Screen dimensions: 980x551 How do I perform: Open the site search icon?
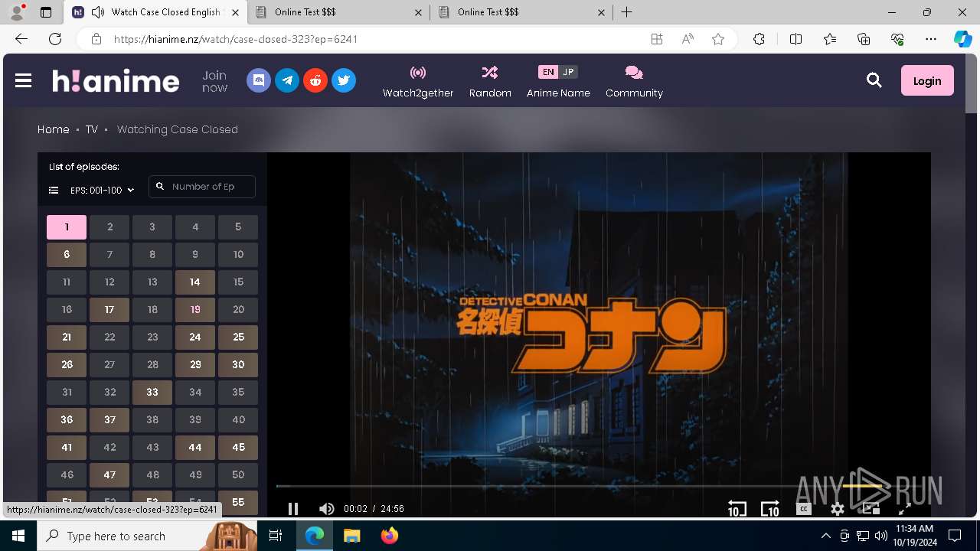874,80
